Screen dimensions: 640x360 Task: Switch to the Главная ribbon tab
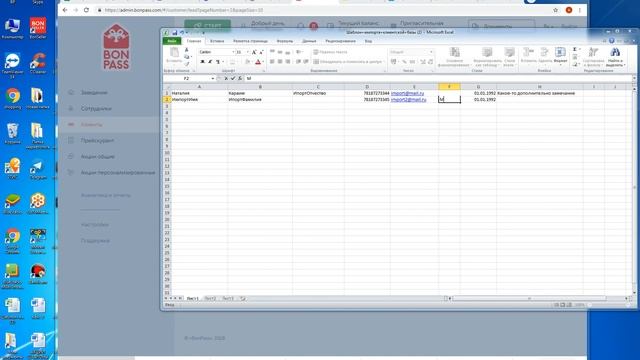pyautogui.click(x=194, y=41)
